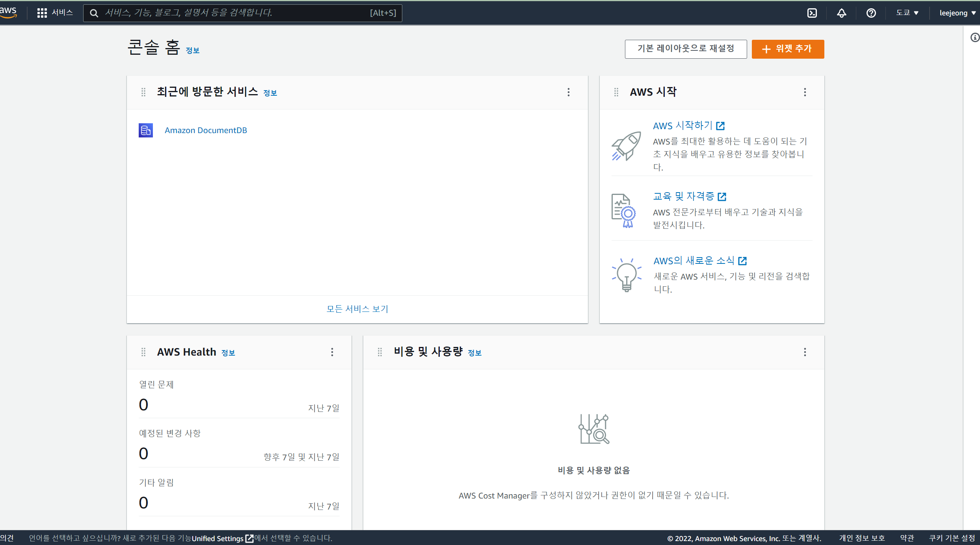Click 의견 feedback link in footer

click(7, 538)
